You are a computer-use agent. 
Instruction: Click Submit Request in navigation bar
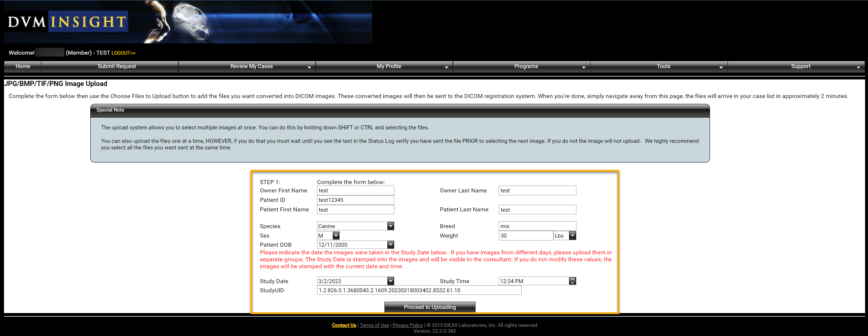pyautogui.click(x=117, y=66)
